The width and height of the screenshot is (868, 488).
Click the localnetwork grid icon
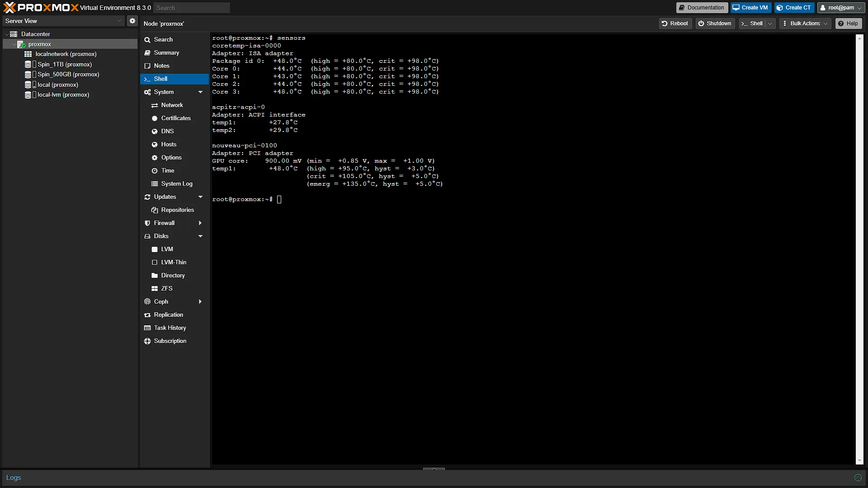[28, 54]
